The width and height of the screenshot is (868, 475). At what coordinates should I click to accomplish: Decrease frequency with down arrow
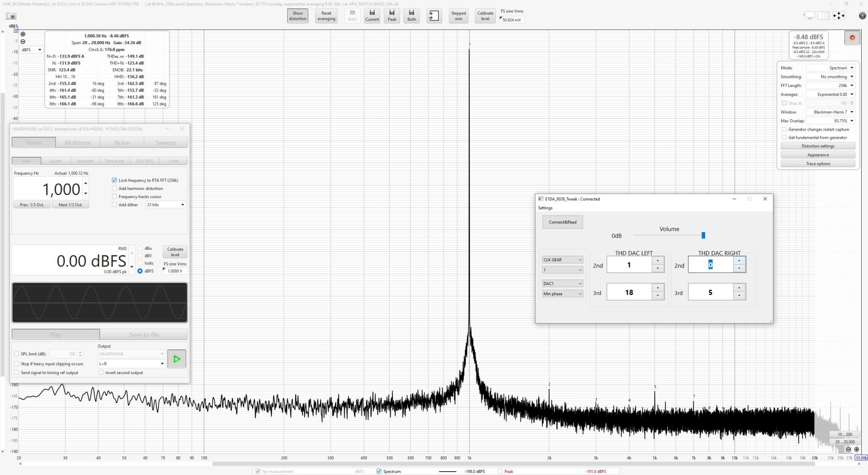(86, 193)
